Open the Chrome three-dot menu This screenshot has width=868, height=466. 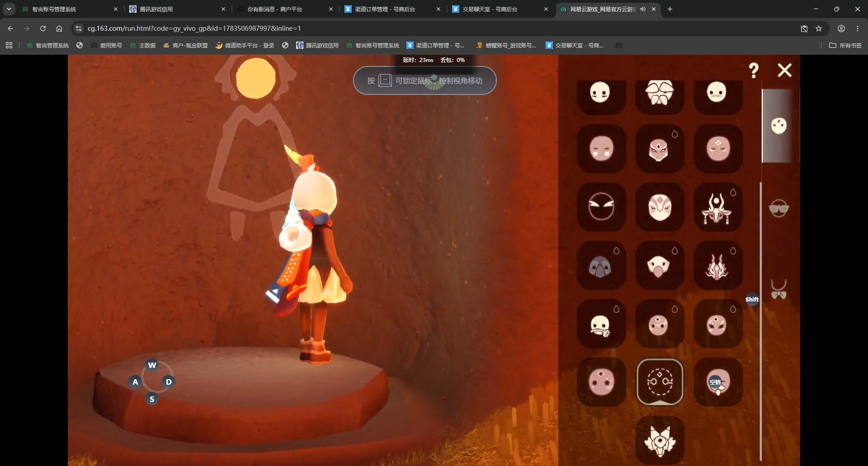[x=858, y=28]
